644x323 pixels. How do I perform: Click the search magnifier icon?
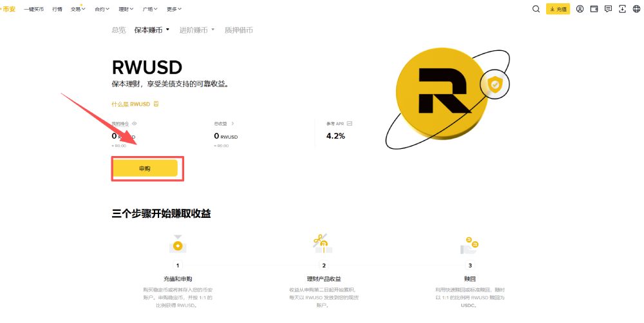pyautogui.click(x=536, y=9)
